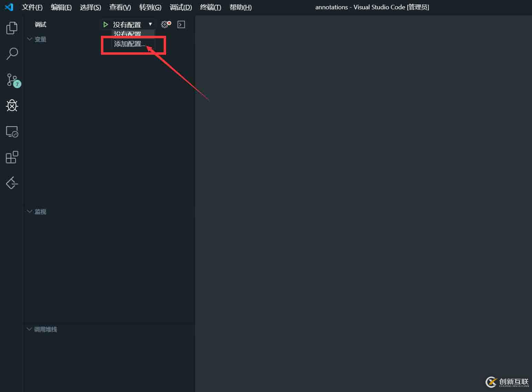Open the 调试(D) menu
Image resolution: width=532 pixels, height=392 pixels.
pyautogui.click(x=181, y=7)
